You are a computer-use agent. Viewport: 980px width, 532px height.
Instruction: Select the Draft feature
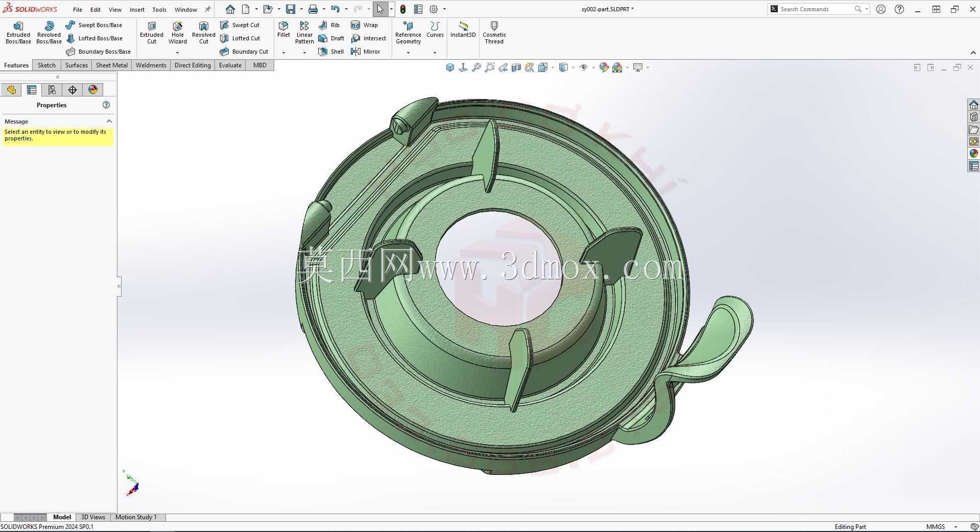[x=331, y=38]
